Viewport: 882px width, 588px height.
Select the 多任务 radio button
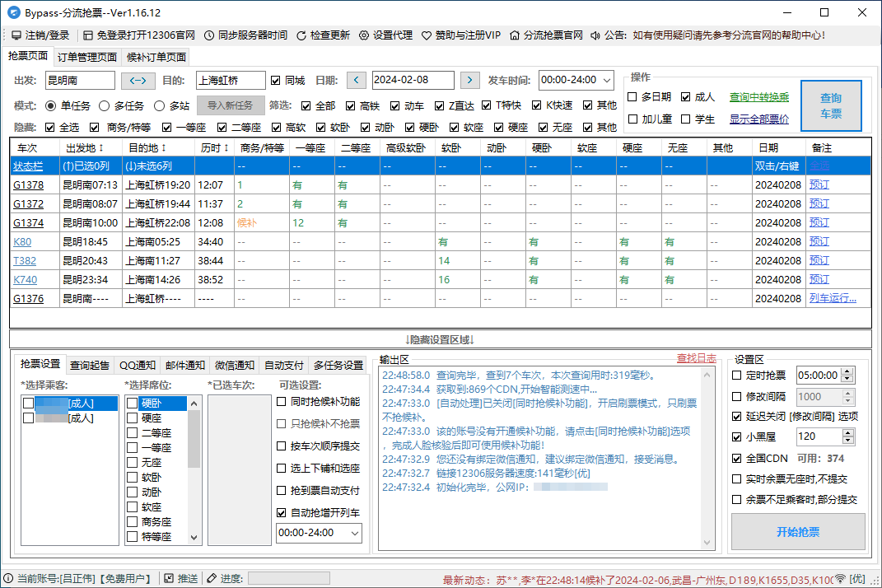click(x=105, y=105)
